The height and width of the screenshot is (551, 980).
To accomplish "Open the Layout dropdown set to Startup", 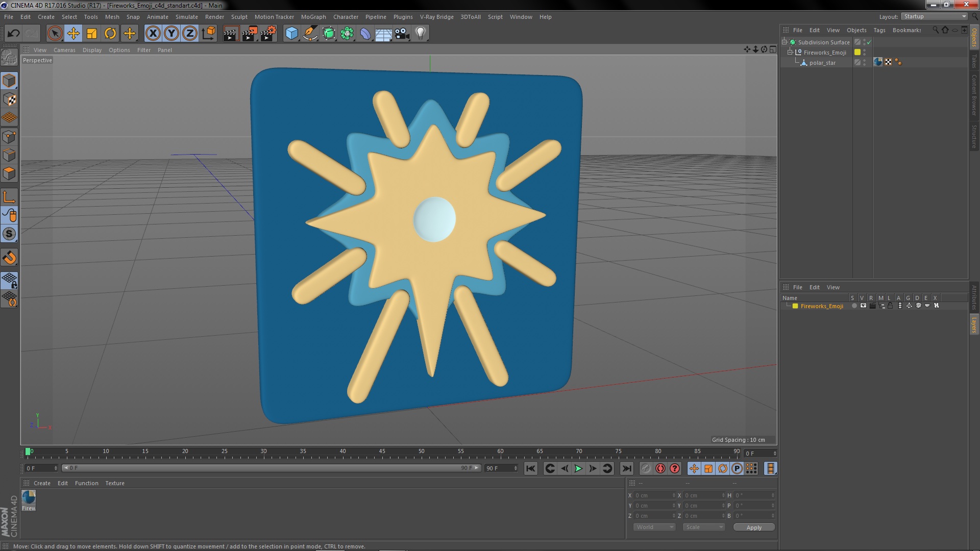I will (935, 16).
